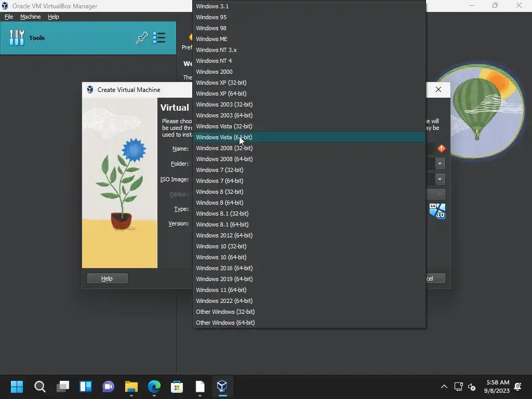The width and height of the screenshot is (532, 399).
Task: Choose Windows 11 (64-bit) version
Action: point(309,290)
